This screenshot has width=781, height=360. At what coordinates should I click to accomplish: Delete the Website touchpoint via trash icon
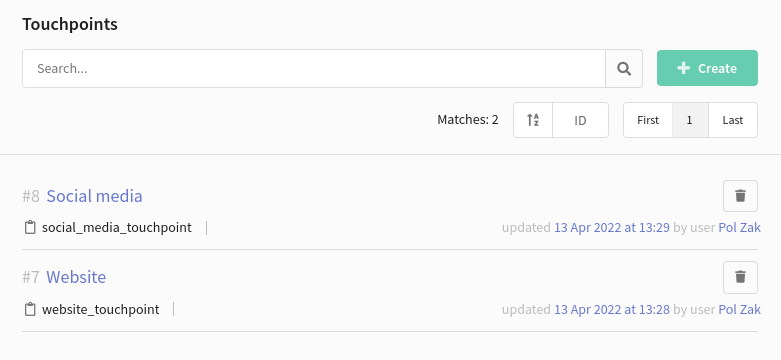[740, 277]
